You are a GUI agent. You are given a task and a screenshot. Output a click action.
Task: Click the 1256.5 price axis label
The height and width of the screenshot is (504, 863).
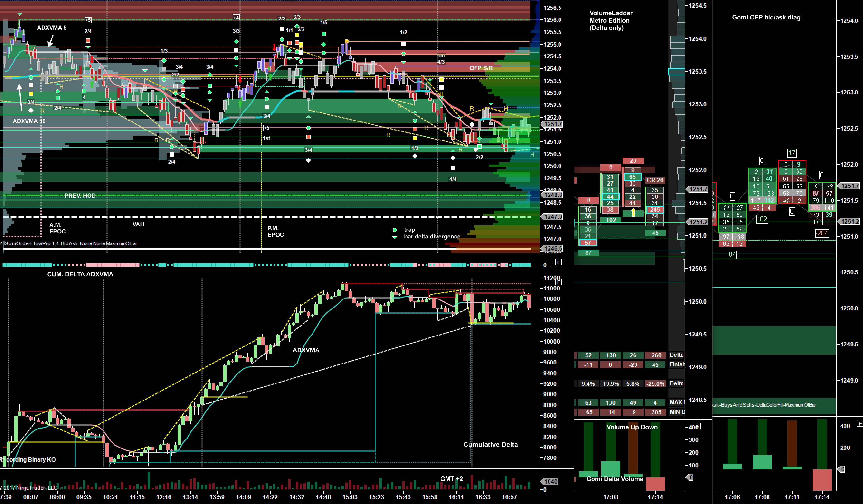pyautogui.click(x=552, y=8)
